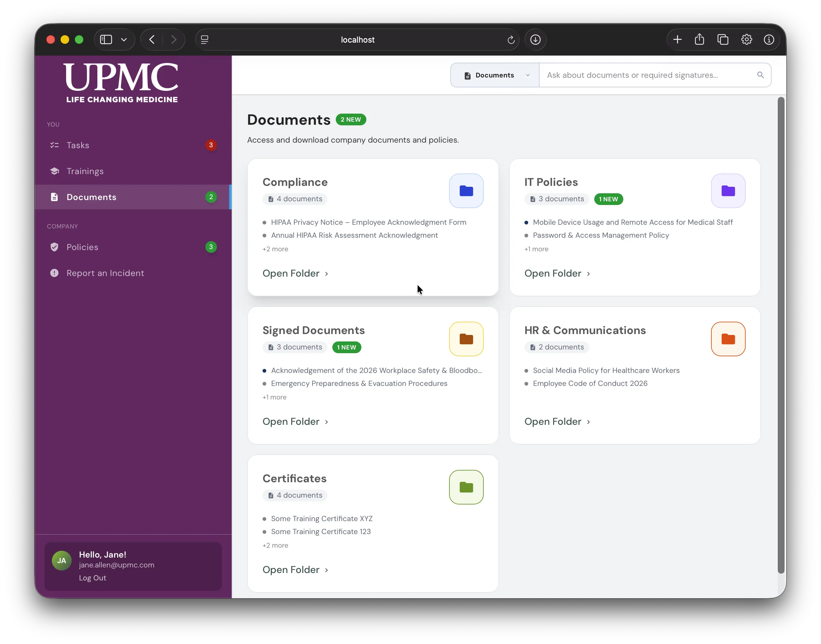Go to Tasks in the sidebar
Viewport: 821px width, 644px height.
pos(133,145)
